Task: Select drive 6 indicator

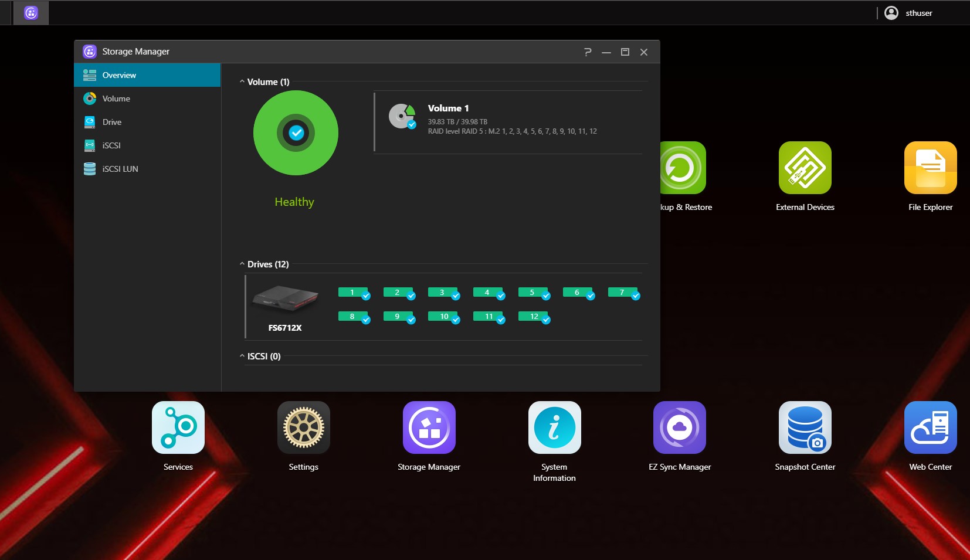Action: point(578,293)
